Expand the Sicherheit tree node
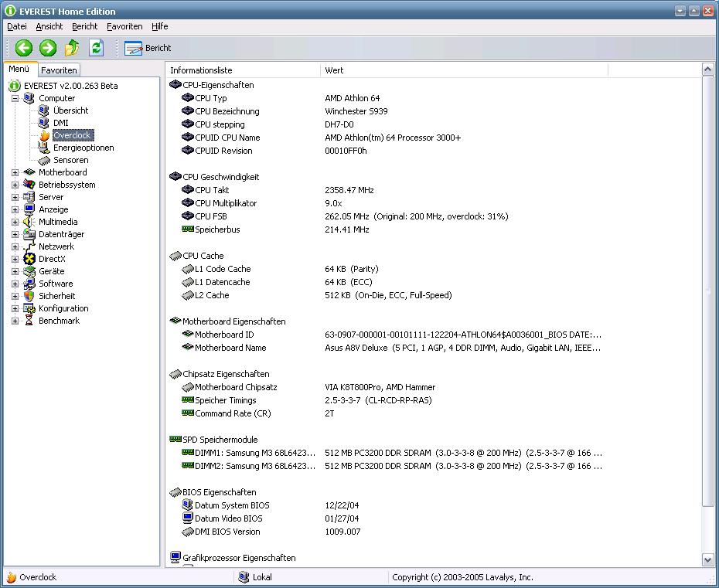The image size is (719, 588). click(15, 296)
